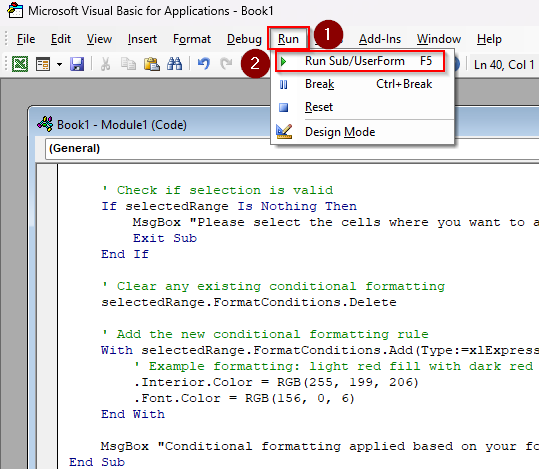The height and width of the screenshot is (469, 539).
Task: Toggle Design Mode in the Run menu
Action: [x=362, y=132]
